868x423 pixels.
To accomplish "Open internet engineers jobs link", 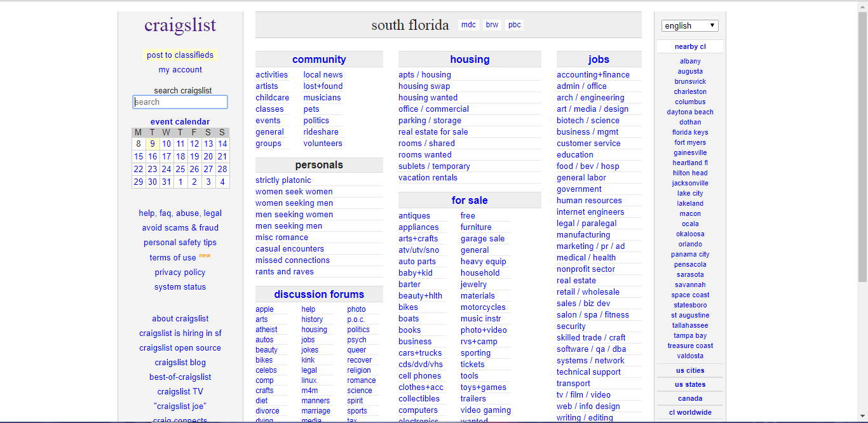I will tap(590, 212).
